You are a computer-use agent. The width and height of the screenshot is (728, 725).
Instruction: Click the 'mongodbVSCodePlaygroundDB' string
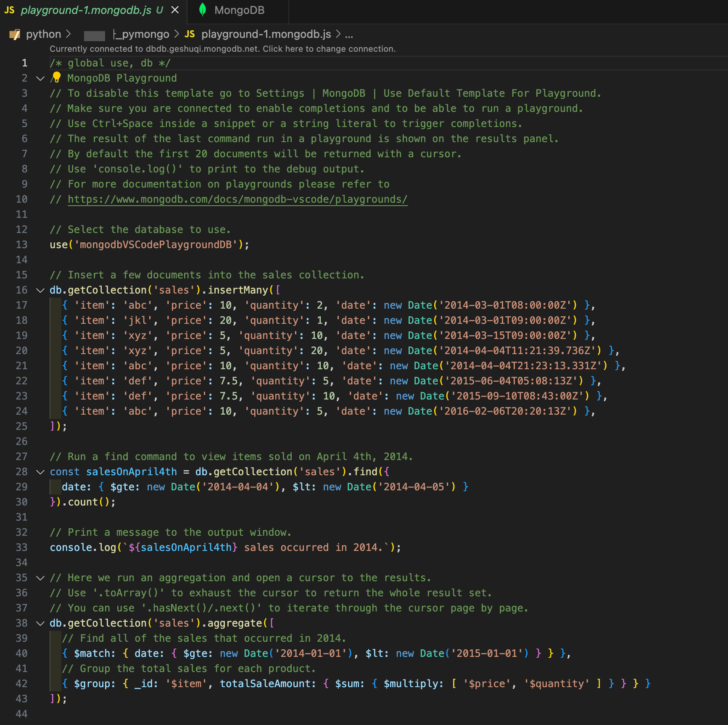click(156, 245)
